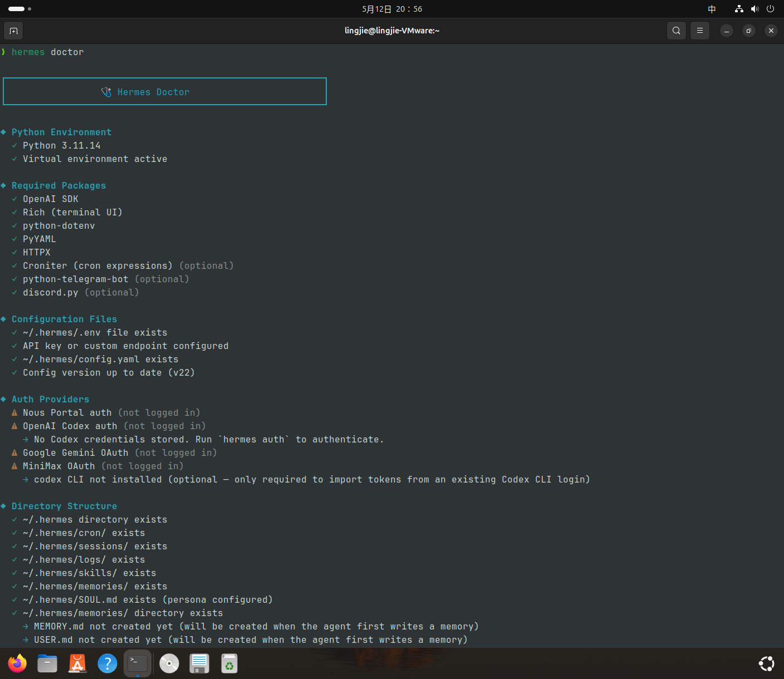Screen dimensions: 784x679
Task: Minimize the terminal window
Action: point(727,31)
